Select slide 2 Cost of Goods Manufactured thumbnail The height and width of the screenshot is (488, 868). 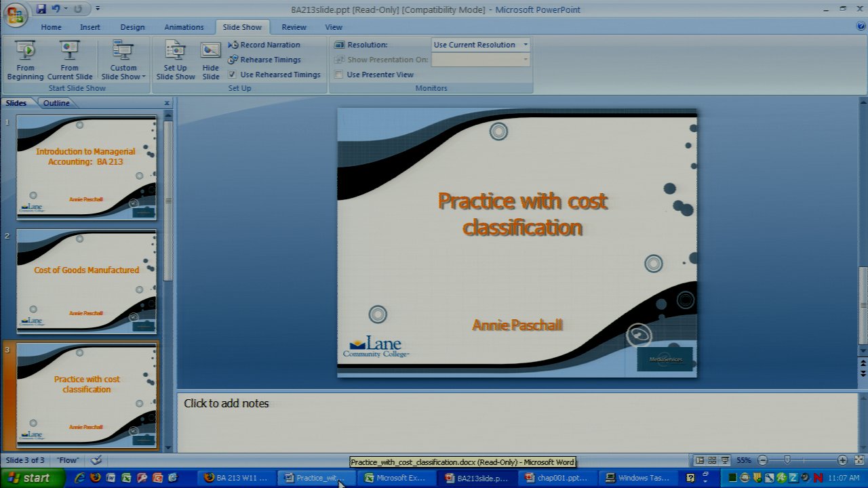87,281
